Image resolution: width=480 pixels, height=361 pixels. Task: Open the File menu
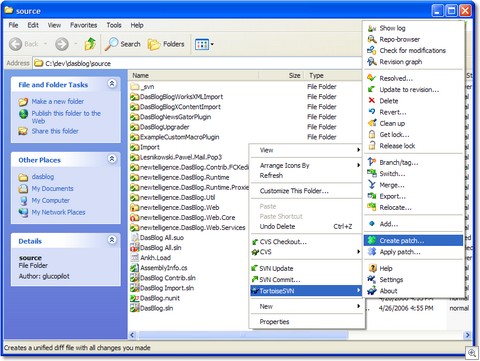point(13,25)
